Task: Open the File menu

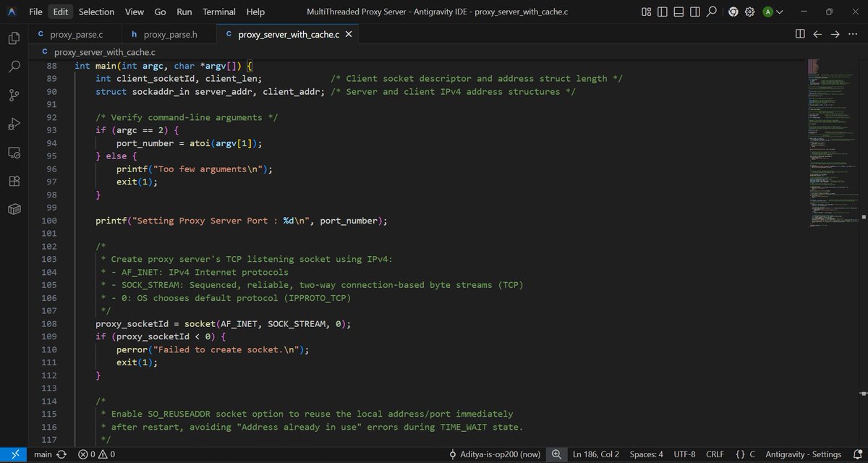Action: click(35, 12)
